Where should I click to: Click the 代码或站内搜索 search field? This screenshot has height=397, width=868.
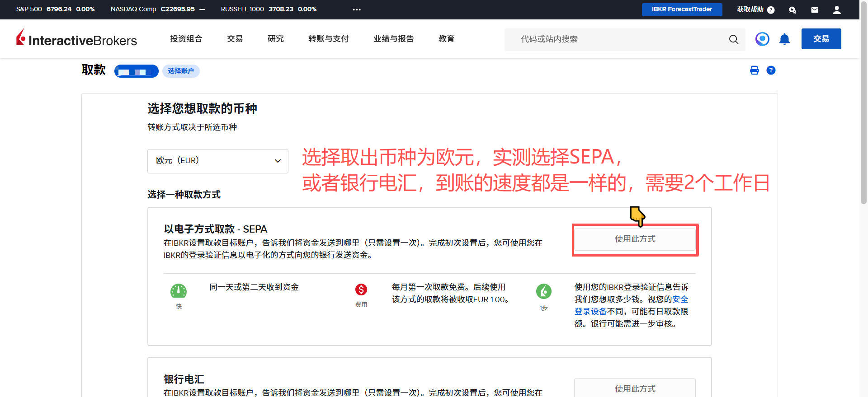pyautogui.click(x=615, y=39)
